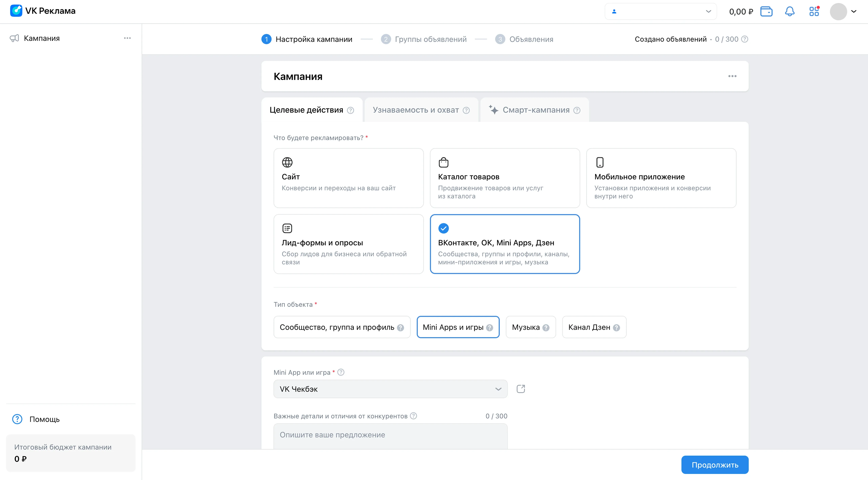
Task: Go to step Настройка кампании
Action: click(307, 39)
